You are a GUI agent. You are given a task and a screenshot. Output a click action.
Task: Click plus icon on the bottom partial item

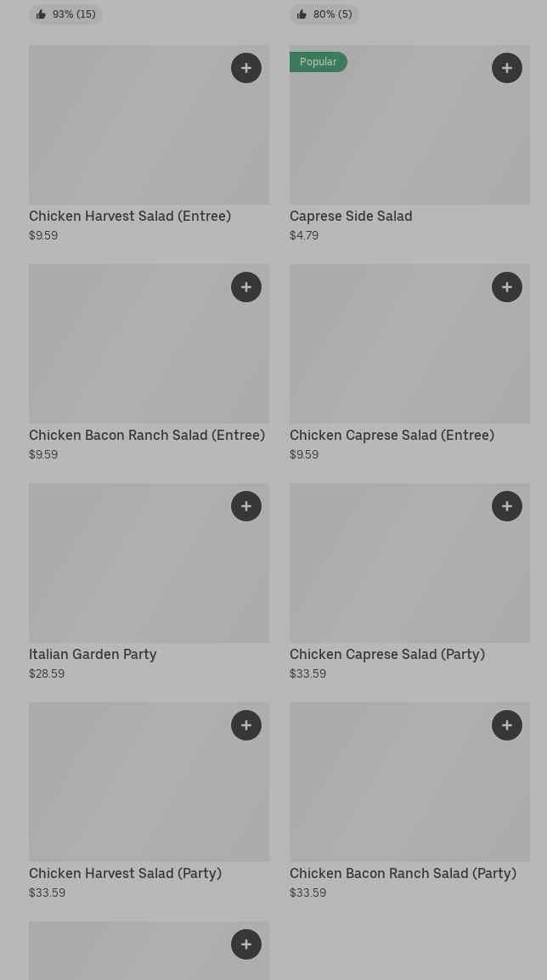[246, 944]
